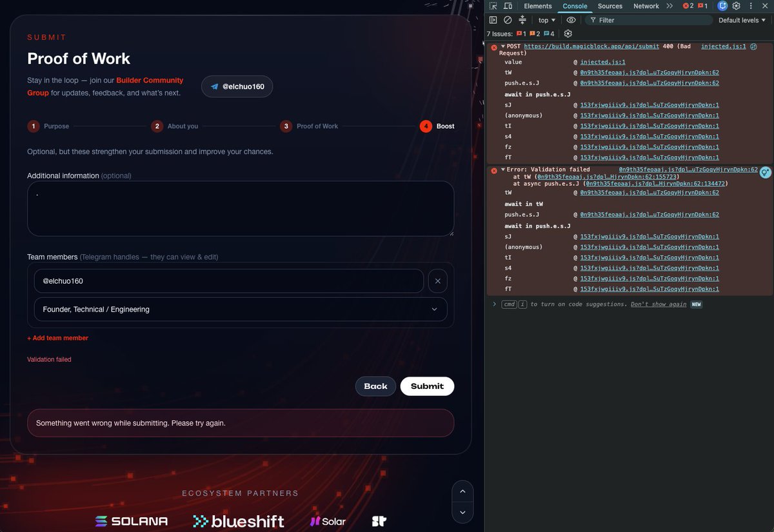
Task: Click '+ Add team member'
Action: (x=57, y=338)
